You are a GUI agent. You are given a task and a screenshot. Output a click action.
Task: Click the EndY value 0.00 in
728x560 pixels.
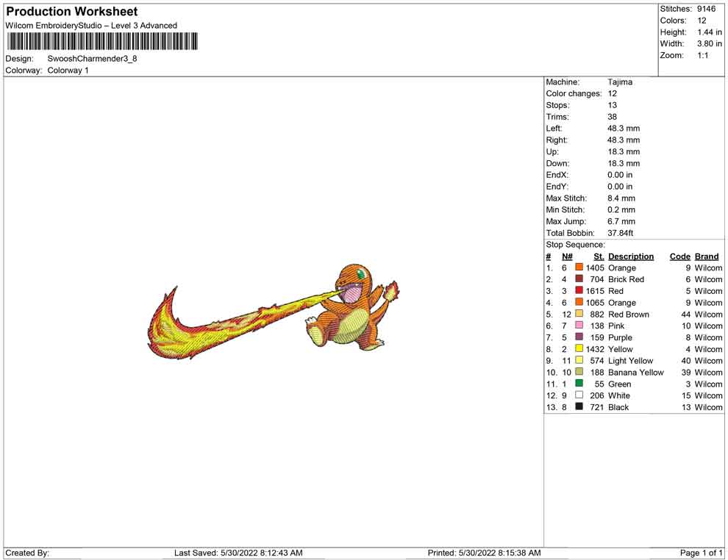(x=620, y=186)
